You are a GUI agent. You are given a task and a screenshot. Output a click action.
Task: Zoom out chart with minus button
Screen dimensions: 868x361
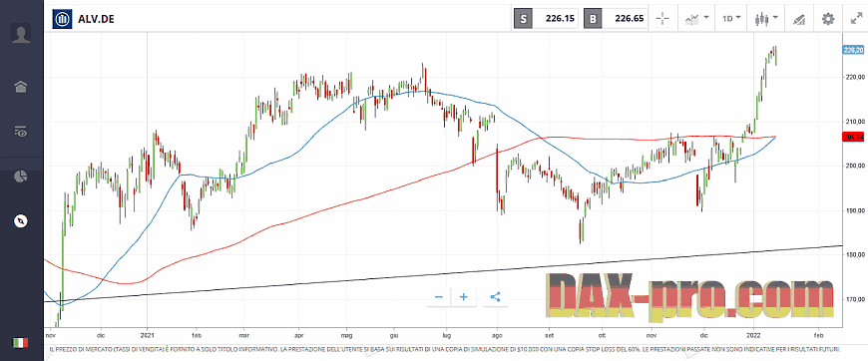(439, 297)
